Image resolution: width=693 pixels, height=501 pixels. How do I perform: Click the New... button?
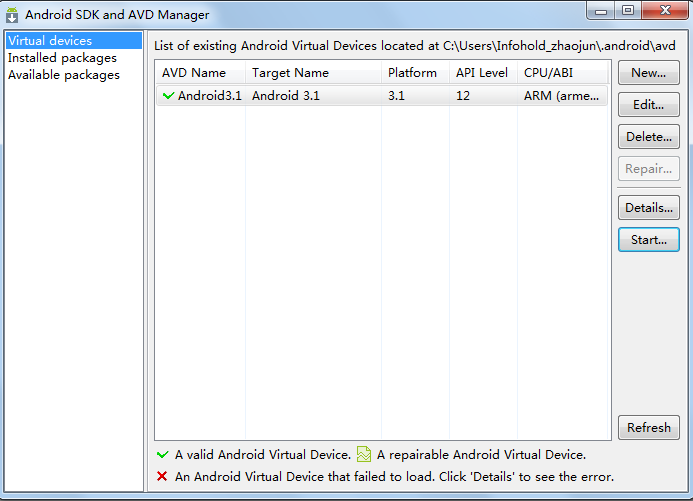pyautogui.click(x=648, y=72)
